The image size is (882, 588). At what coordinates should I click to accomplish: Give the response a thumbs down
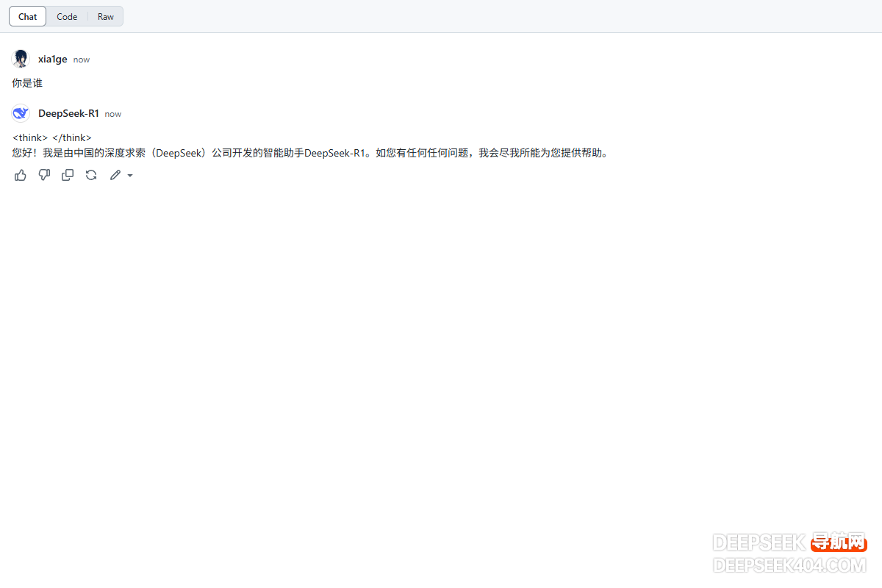(x=44, y=175)
